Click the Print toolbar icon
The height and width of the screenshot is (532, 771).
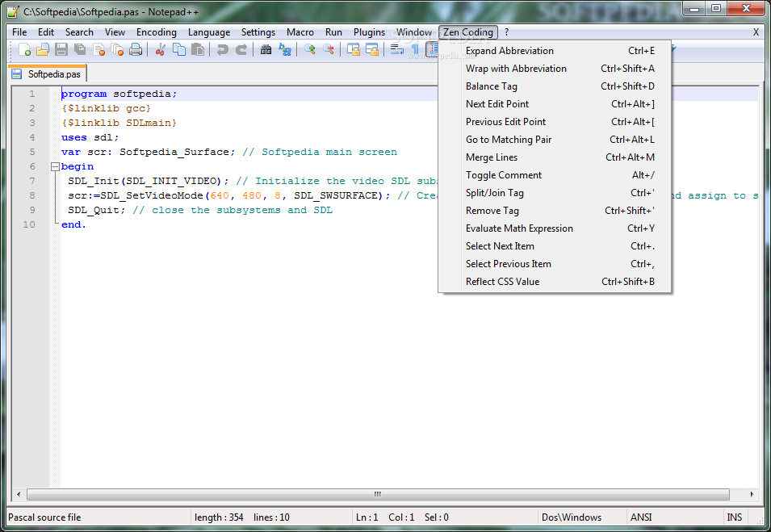click(136, 50)
